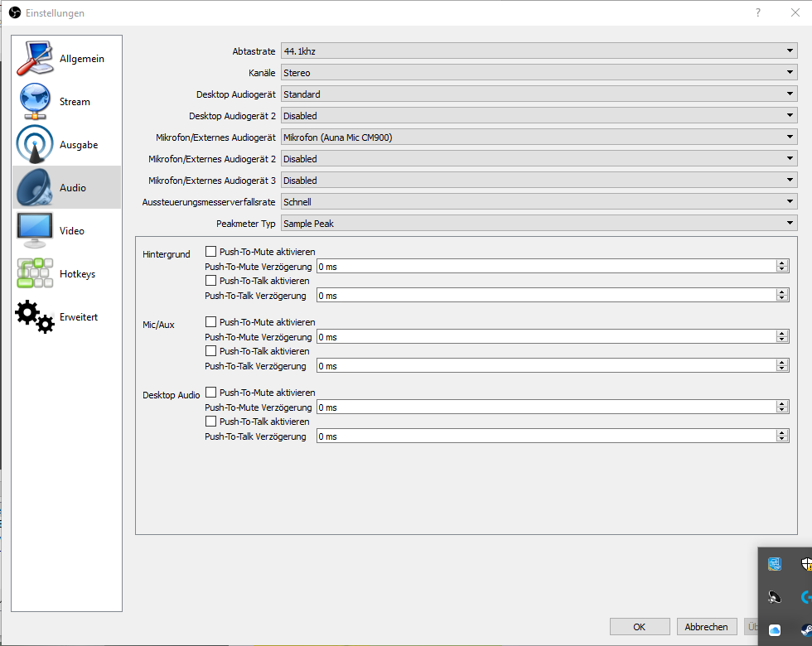Screen dimensions: 812x646
Task: Click the Abbrechen button
Action: (706, 627)
